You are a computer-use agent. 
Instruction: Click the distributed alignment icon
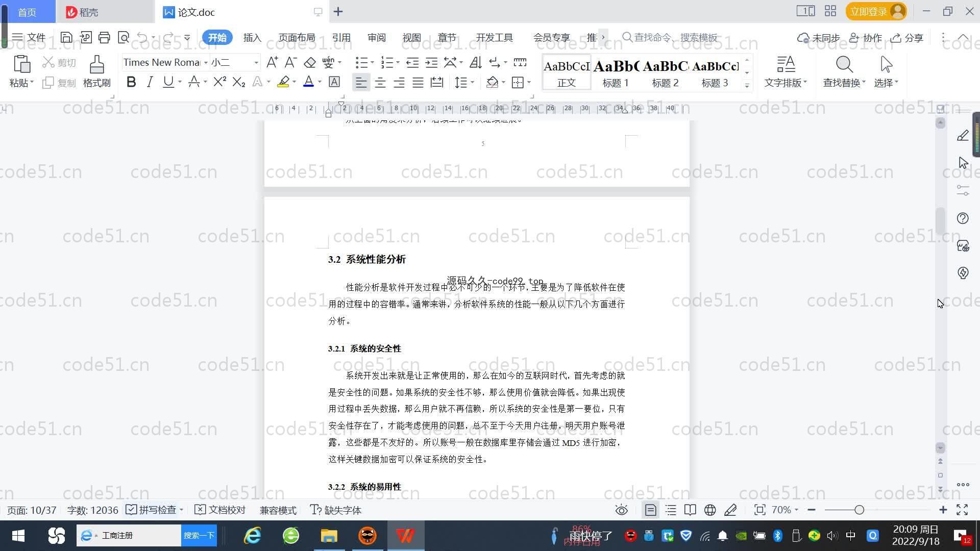437,82
